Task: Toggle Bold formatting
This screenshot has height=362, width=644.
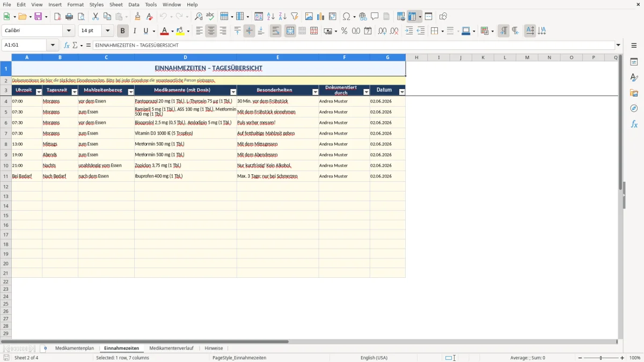Action: point(123,31)
